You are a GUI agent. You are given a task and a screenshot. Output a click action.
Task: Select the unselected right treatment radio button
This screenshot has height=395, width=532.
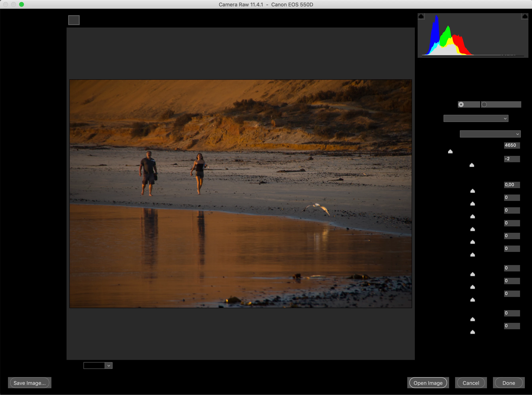[484, 104]
